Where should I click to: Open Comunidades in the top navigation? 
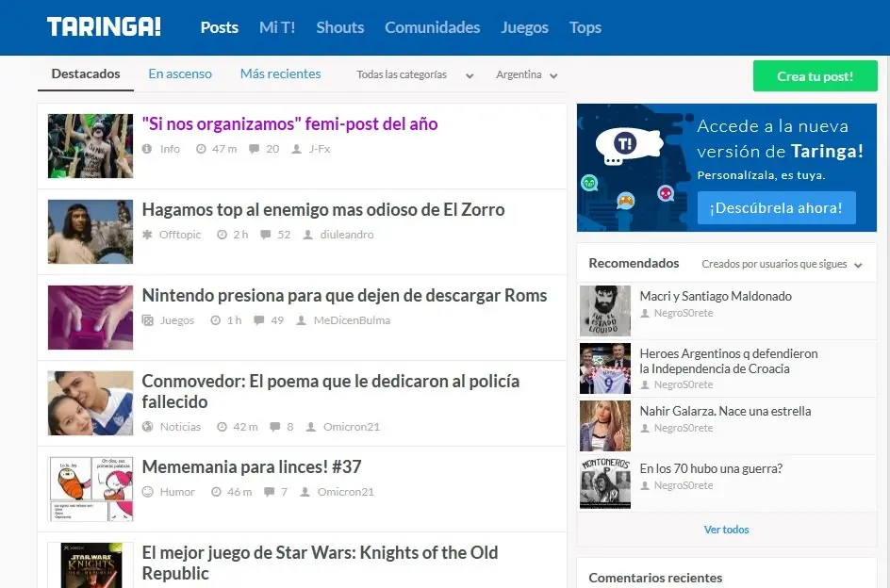(433, 27)
